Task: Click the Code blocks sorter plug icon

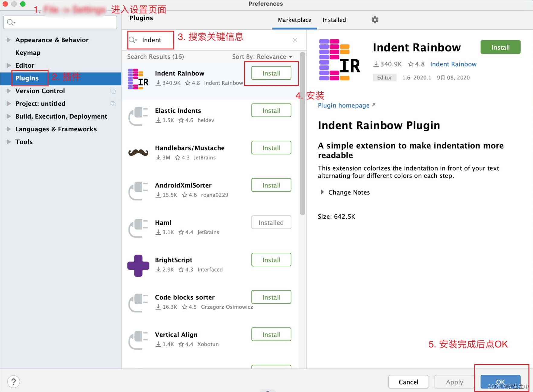Action: tap(138, 303)
